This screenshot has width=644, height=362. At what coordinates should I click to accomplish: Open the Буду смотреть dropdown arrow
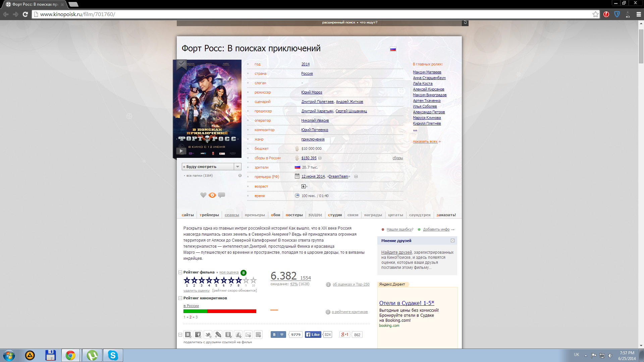coord(237,167)
